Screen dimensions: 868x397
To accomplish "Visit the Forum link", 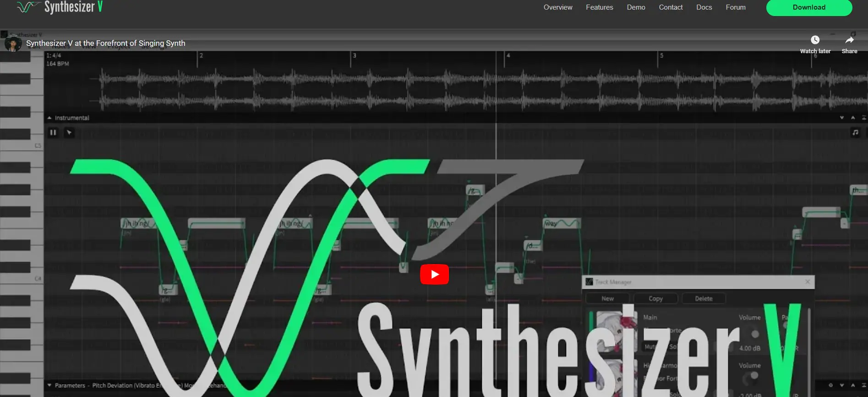I will coord(736,7).
